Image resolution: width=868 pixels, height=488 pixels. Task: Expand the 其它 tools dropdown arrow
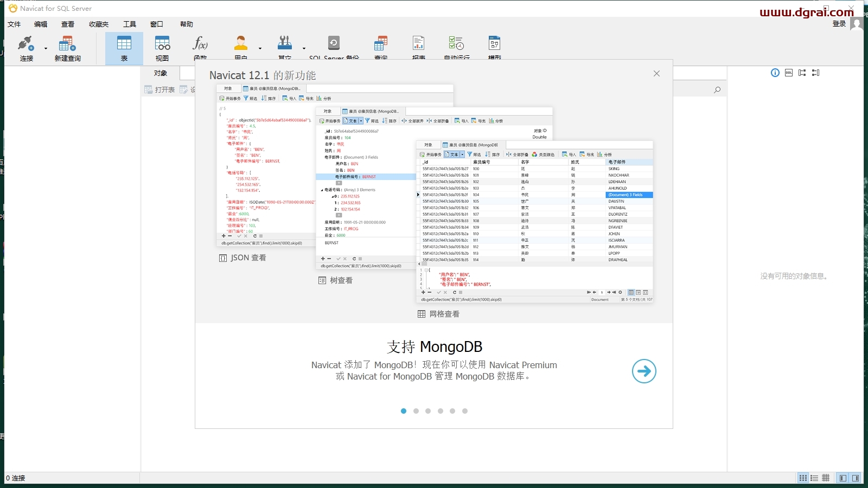coord(304,49)
